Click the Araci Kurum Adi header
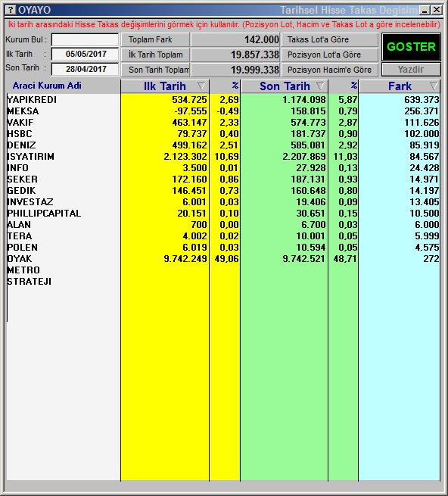 pos(47,86)
